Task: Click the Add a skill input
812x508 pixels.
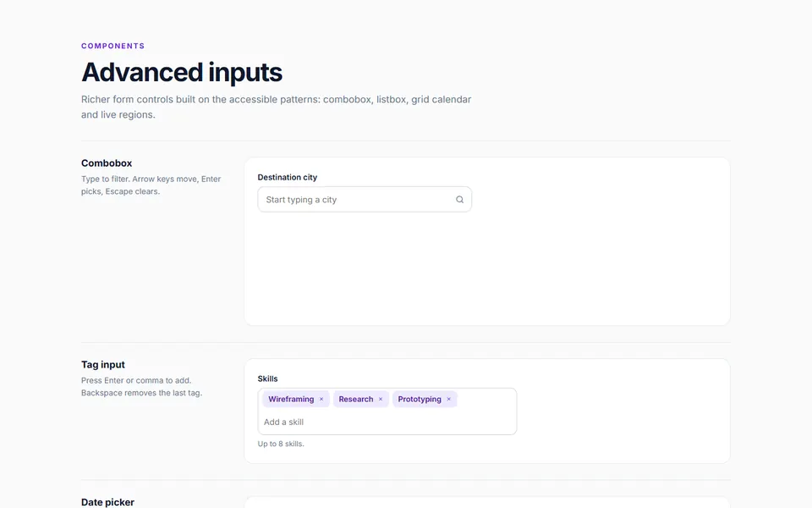Action: [x=387, y=422]
